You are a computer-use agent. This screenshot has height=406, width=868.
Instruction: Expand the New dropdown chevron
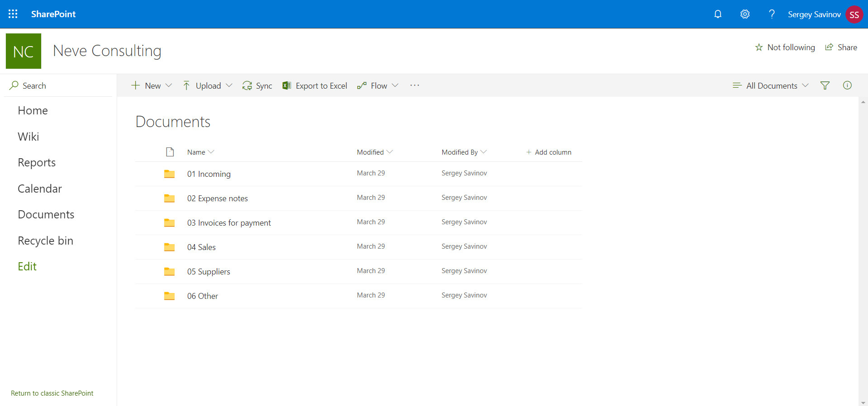169,85
